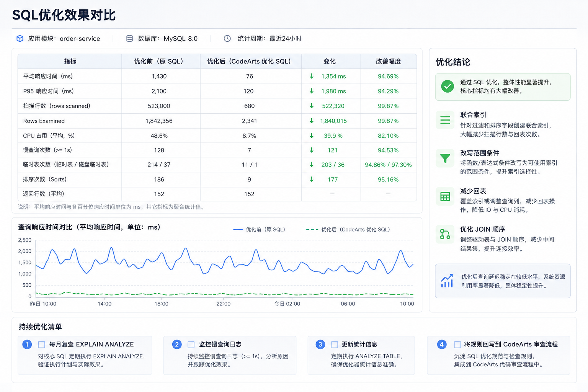Screen dimensions: 588x392
Task: Click the green checkmark success icon
Action: click(x=447, y=87)
